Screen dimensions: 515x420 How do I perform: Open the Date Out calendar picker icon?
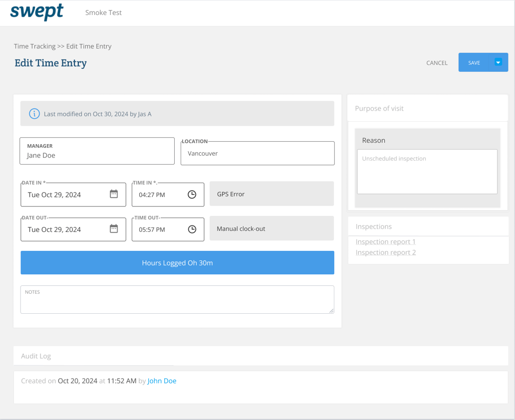pos(114,229)
